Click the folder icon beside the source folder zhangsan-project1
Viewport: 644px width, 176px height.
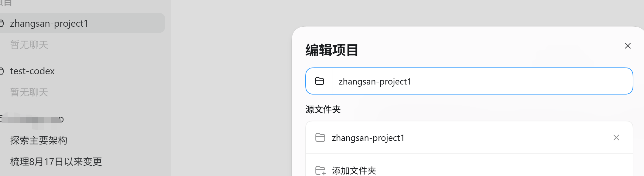[x=320, y=138]
